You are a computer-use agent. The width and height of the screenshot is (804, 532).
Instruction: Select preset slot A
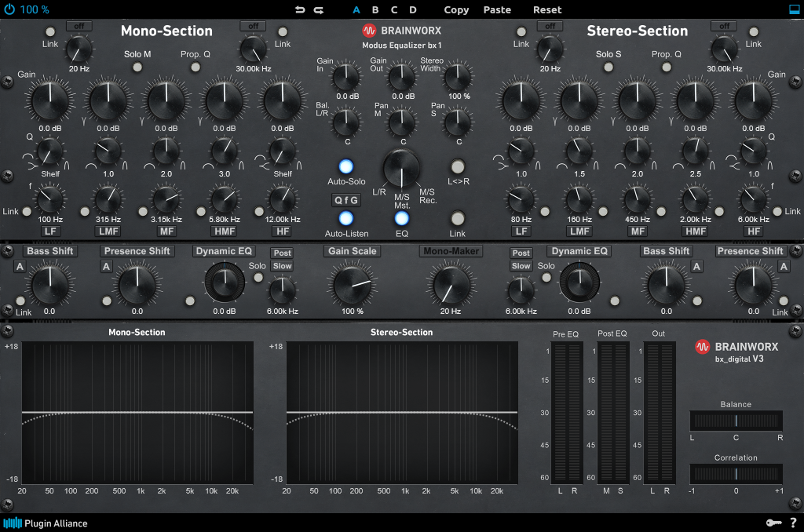(x=356, y=9)
